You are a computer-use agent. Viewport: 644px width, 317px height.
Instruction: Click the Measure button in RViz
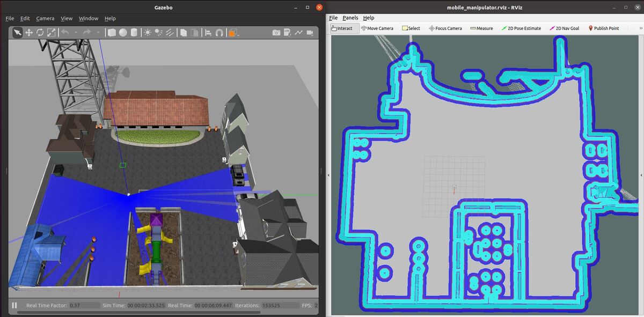click(480, 28)
